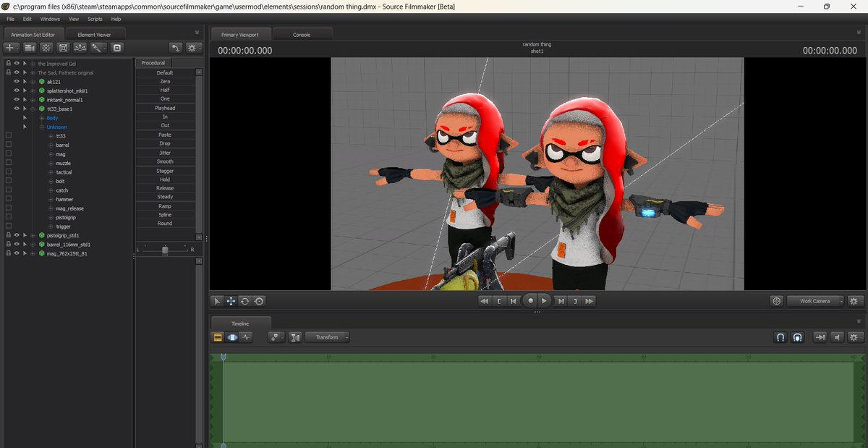The width and height of the screenshot is (868, 448).
Task: Click the square-in-box icon in Animation Set toolbar
Action: 117,47
